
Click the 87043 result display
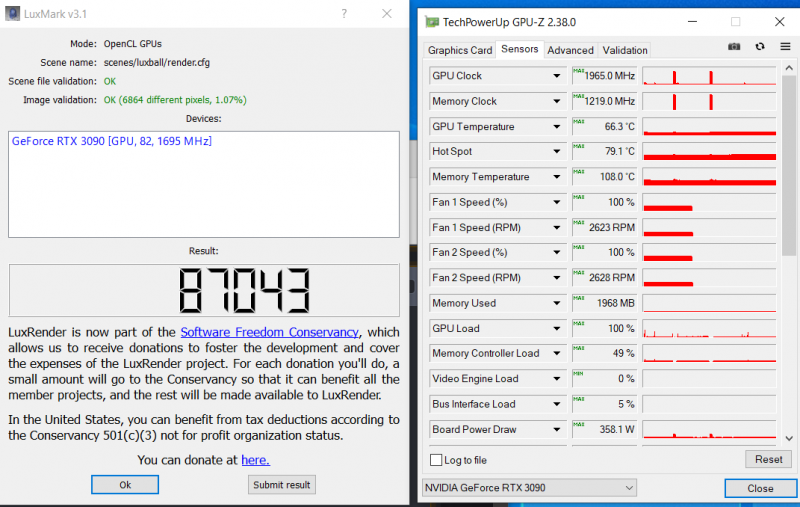click(204, 290)
